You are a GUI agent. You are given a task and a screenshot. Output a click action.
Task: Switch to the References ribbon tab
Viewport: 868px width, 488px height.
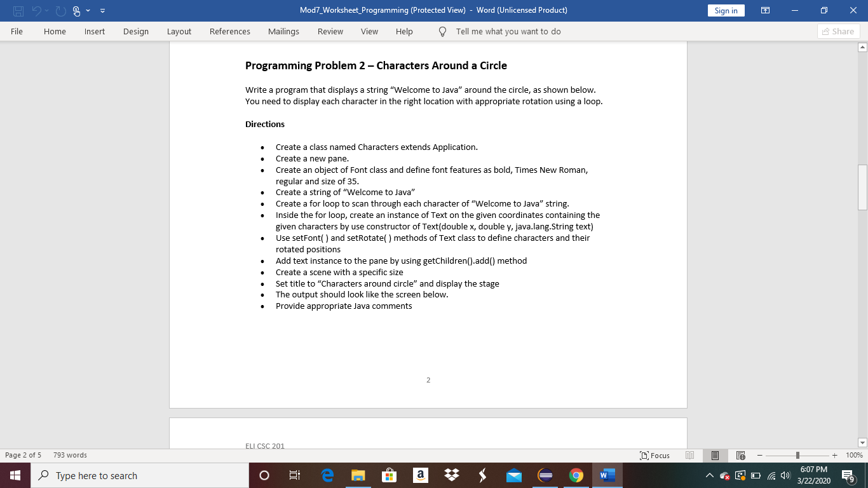[229, 31]
